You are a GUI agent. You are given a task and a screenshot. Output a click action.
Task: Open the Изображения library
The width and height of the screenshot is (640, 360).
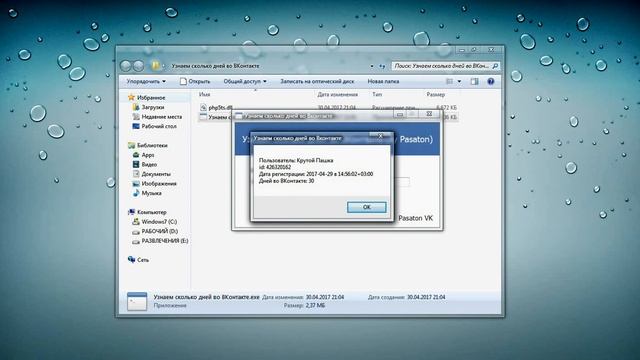(159, 184)
